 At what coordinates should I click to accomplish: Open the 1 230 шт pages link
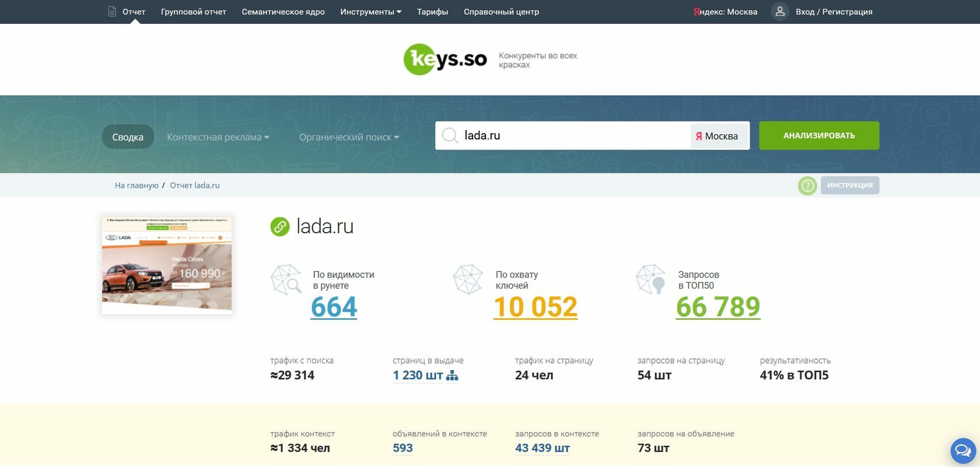pyautogui.click(x=418, y=375)
